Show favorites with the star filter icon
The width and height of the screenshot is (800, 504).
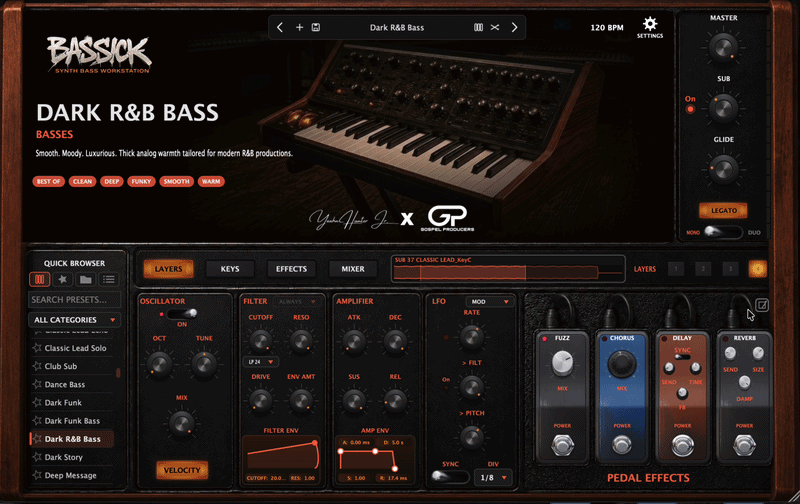pyautogui.click(x=62, y=279)
